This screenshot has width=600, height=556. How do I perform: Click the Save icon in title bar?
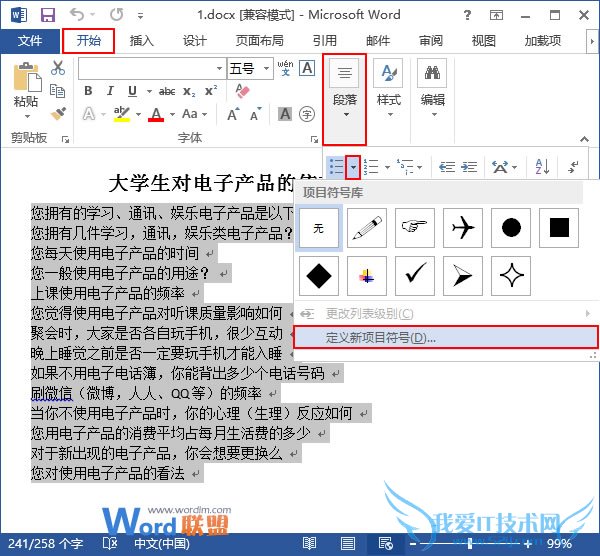(48, 15)
